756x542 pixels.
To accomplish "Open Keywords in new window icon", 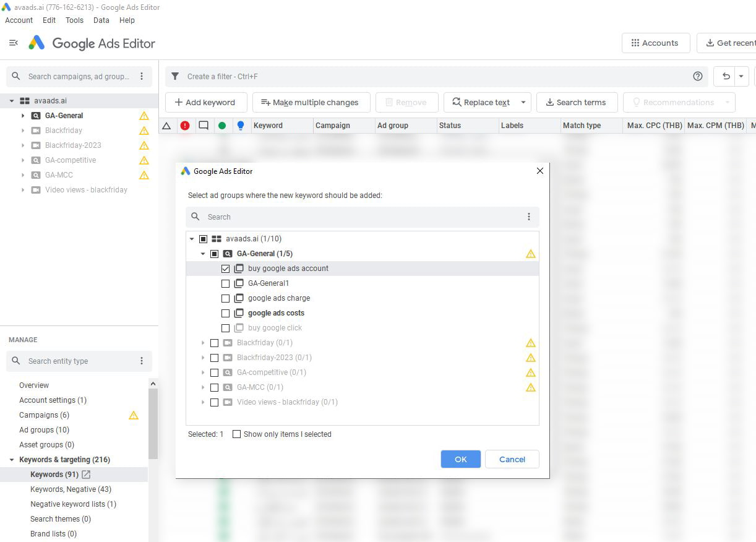I will [86, 475].
